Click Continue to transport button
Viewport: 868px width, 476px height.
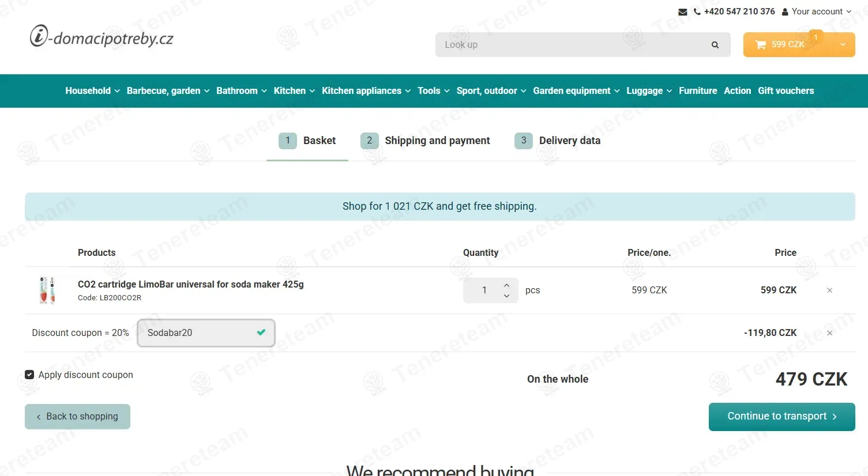coord(781,417)
